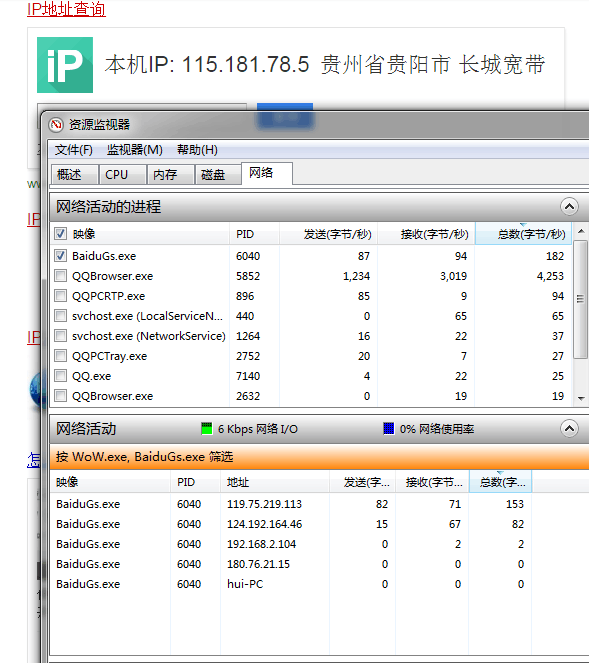
Task: Check the svchost.exe NetworkService checkbox
Action: (x=60, y=336)
